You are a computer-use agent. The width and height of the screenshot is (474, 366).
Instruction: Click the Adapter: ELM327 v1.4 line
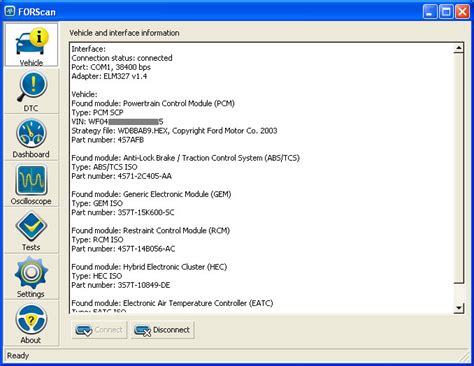coord(109,76)
